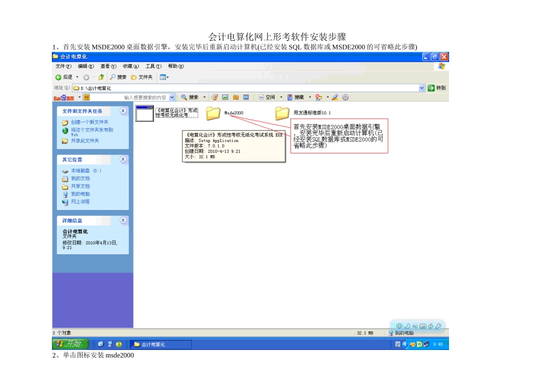Click the IE quick launch icon
The height and width of the screenshot is (392, 554).
(x=101, y=344)
